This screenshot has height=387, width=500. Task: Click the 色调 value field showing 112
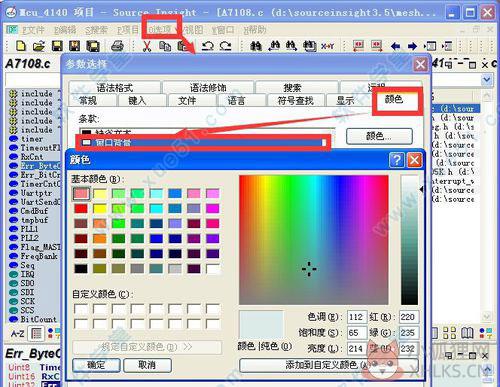point(356,317)
